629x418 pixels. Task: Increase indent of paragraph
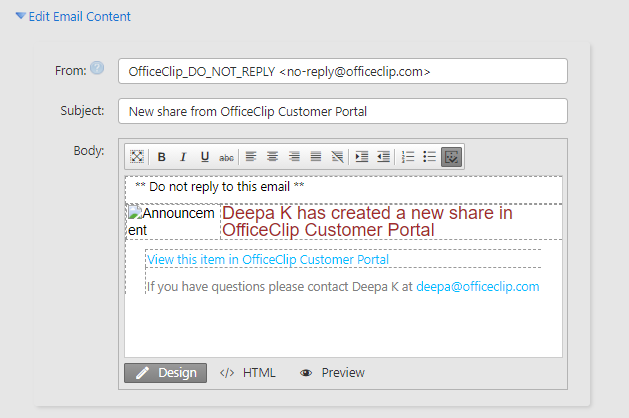coord(362,156)
